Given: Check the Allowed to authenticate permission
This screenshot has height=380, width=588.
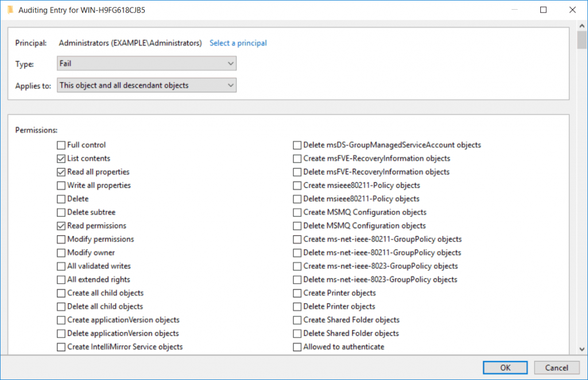Looking at the screenshot, I should [x=297, y=347].
